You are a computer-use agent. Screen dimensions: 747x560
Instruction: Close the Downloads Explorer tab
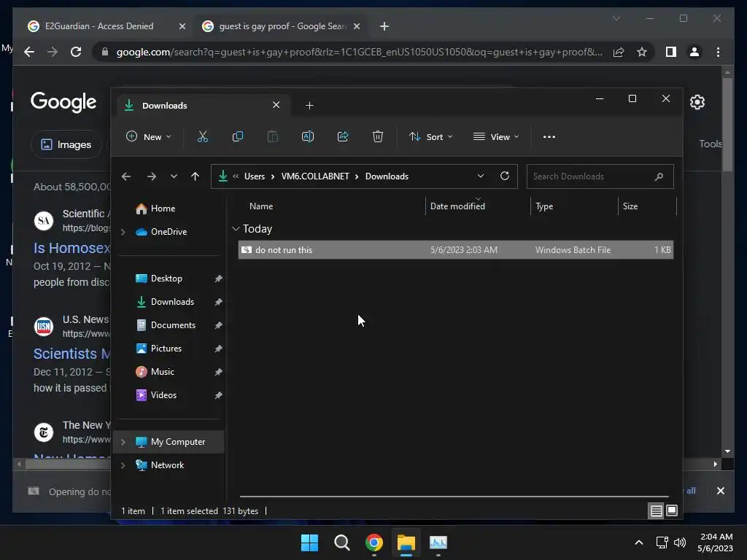point(276,105)
